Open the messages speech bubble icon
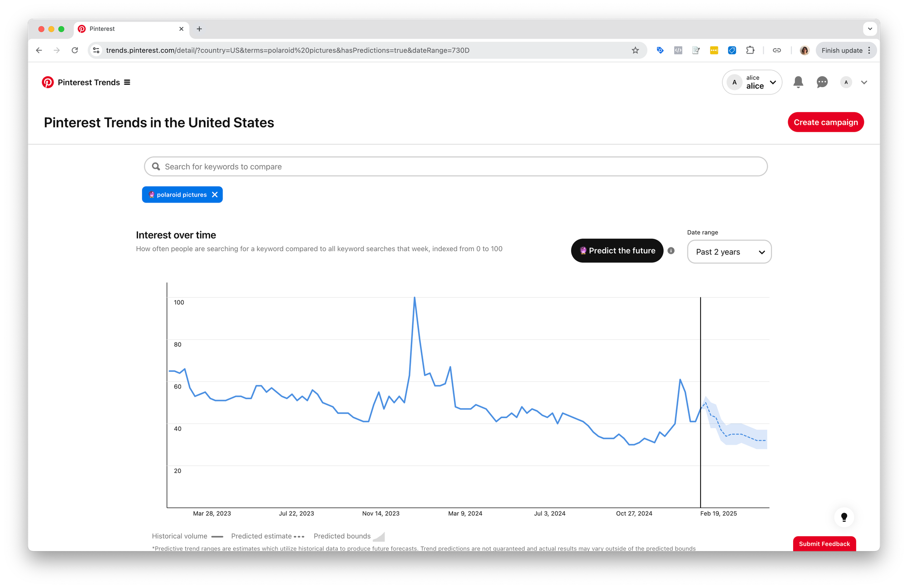The height and width of the screenshot is (588, 908). pyautogui.click(x=822, y=82)
